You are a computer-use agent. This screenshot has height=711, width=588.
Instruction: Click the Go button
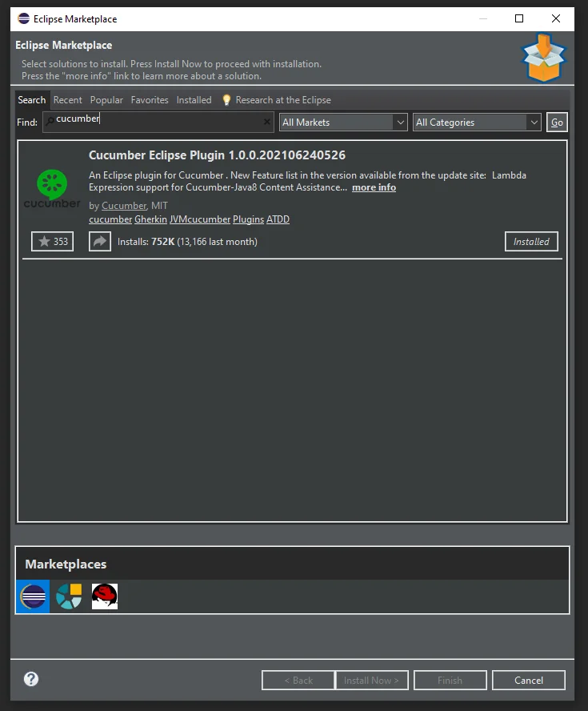click(557, 122)
